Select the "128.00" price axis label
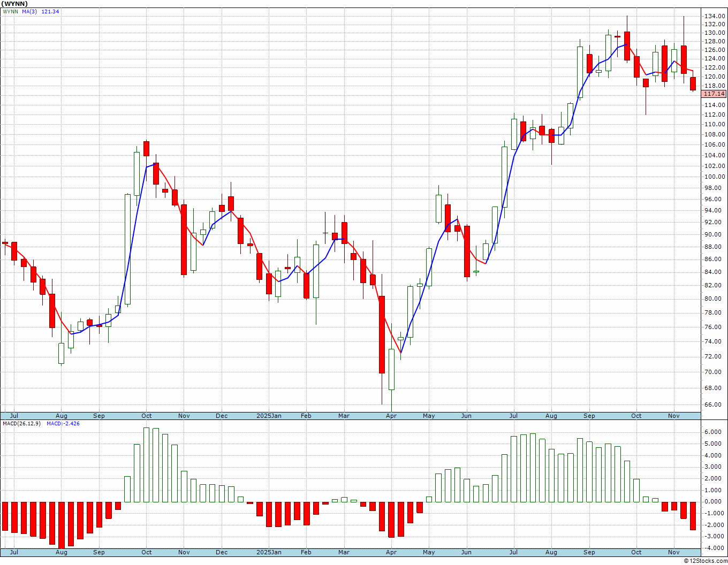Image resolution: width=728 pixels, height=565 pixels. pyautogui.click(x=715, y=41)
